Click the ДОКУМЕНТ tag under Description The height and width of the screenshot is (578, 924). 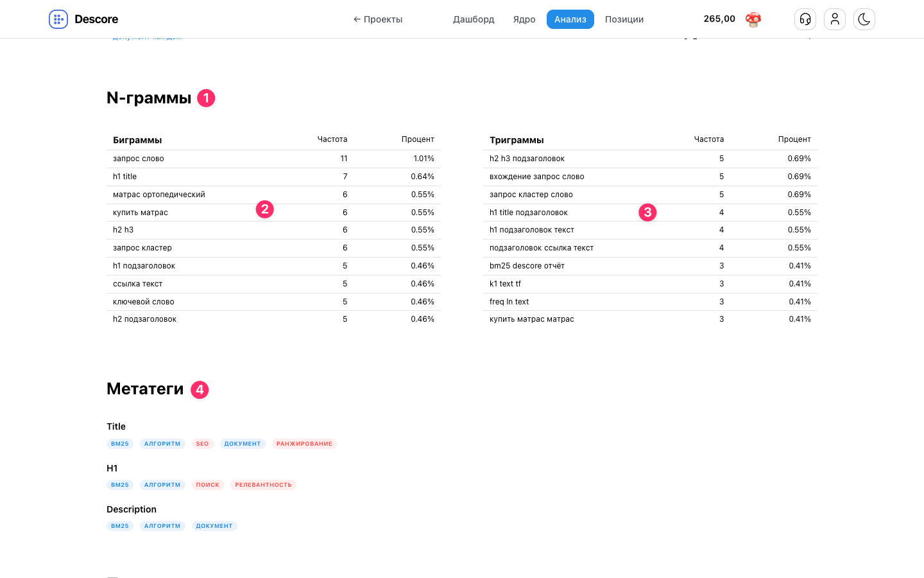pos(214,526)
